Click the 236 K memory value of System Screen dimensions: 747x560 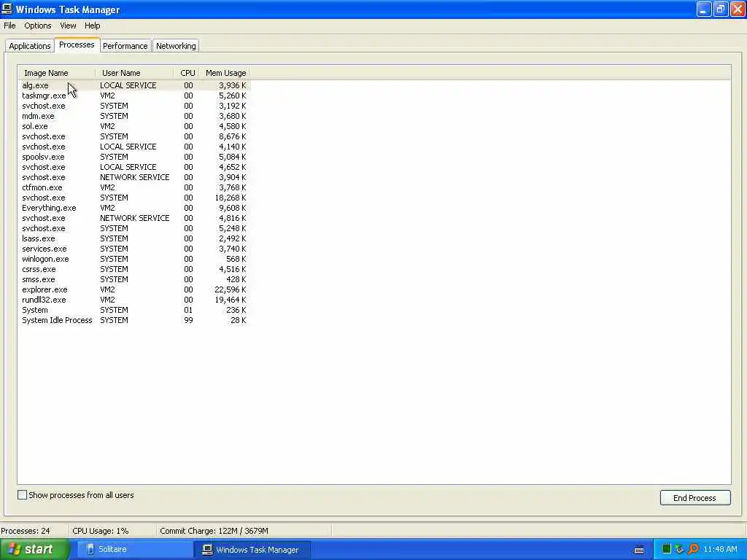[x=236, y=310]
